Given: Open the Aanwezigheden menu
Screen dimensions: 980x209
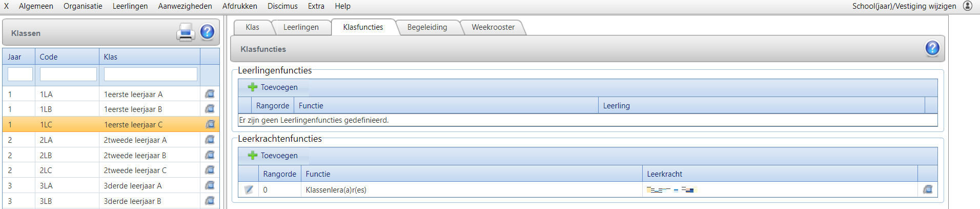Looking at the screenshot, I should tap(185, 6).
